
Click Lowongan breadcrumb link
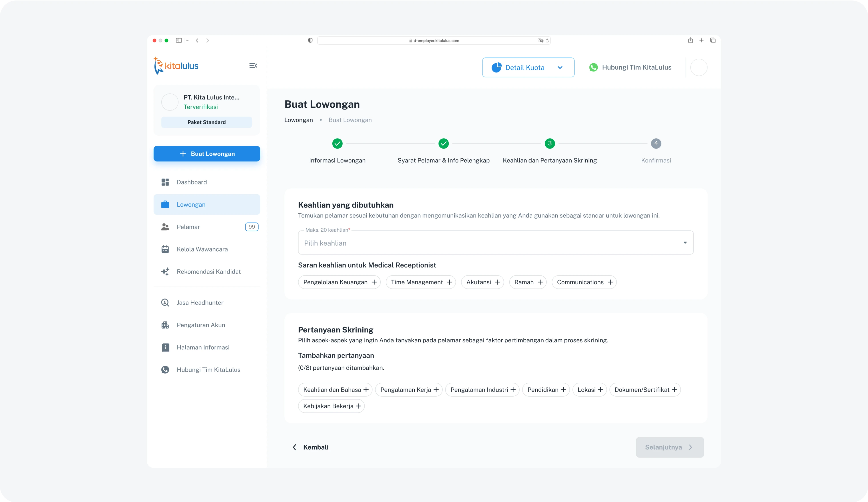(298, 120)
